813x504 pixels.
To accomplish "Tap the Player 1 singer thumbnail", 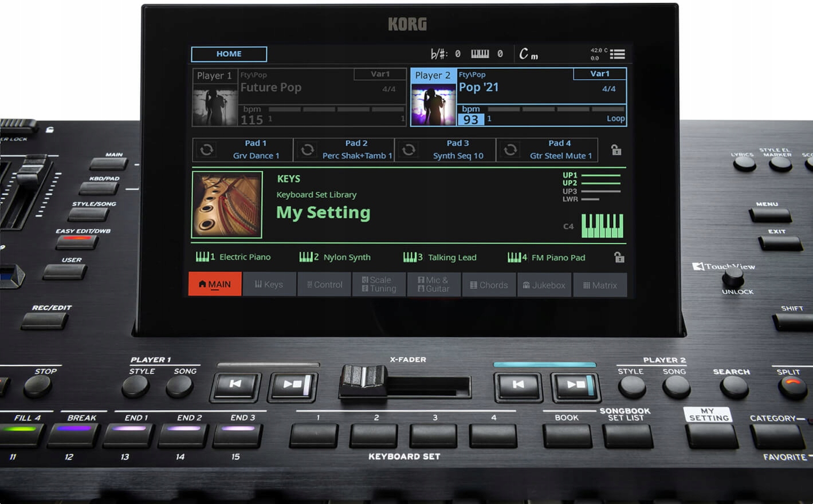I will click(x=215, y=105).
